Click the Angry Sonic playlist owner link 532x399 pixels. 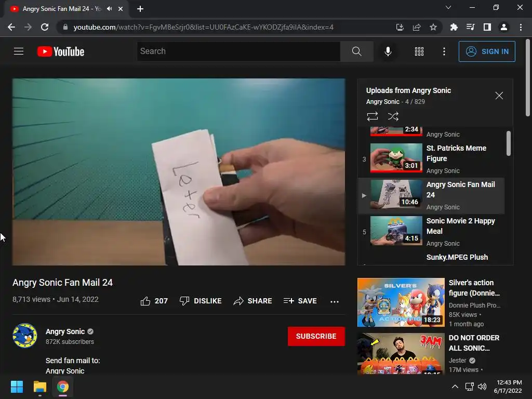coord(383,101)
